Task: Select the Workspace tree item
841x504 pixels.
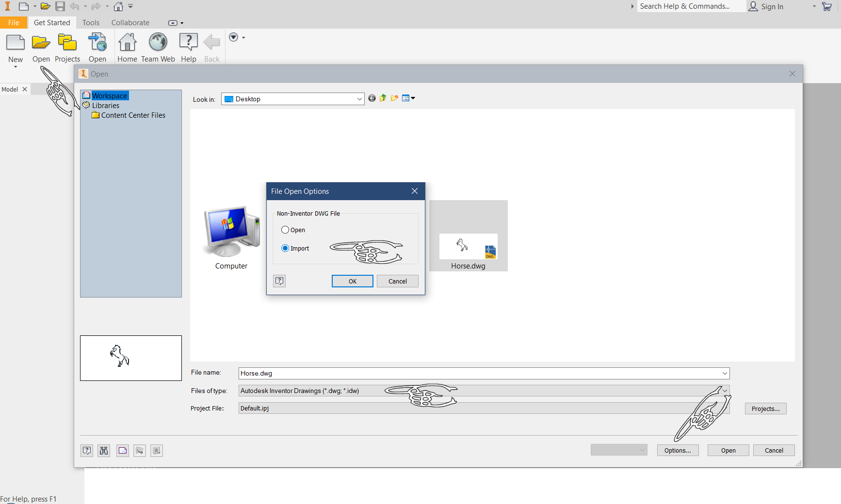Action: (x=110, y=96)
